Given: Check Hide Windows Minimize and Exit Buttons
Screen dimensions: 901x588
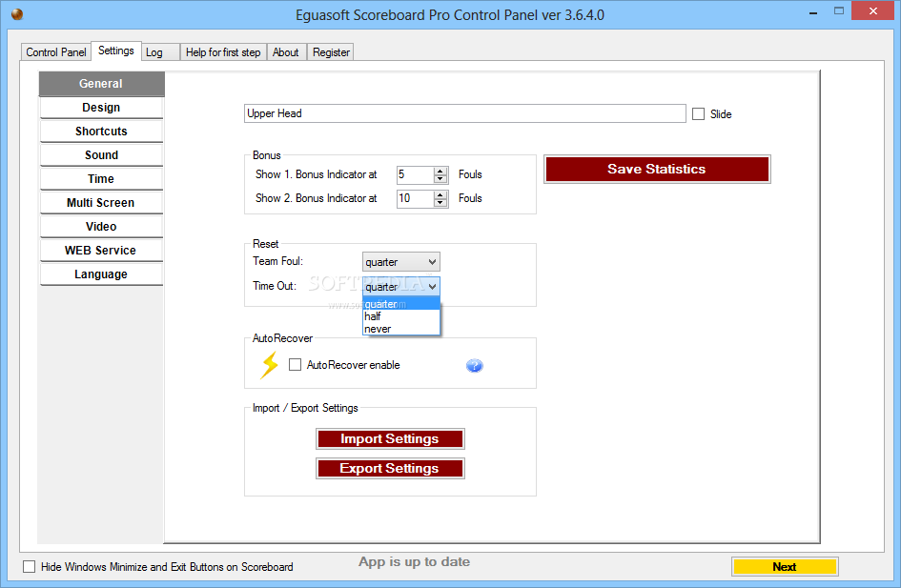Looking at the screenshot, I should (29, 567).
